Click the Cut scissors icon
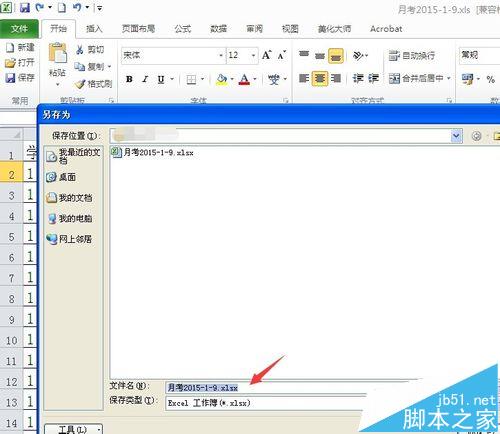Screen dimensions: 500x434 (x=80, y=50)
